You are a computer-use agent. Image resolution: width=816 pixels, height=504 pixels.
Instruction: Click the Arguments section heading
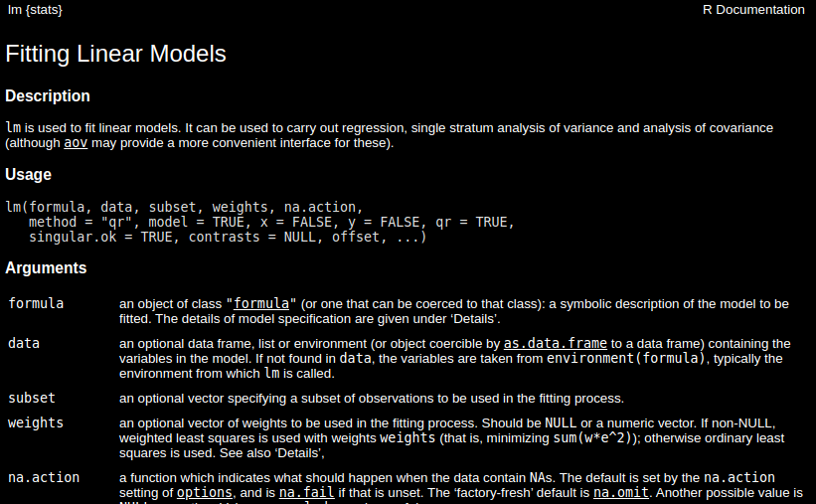pyautogui.click(x=46, y=267)
